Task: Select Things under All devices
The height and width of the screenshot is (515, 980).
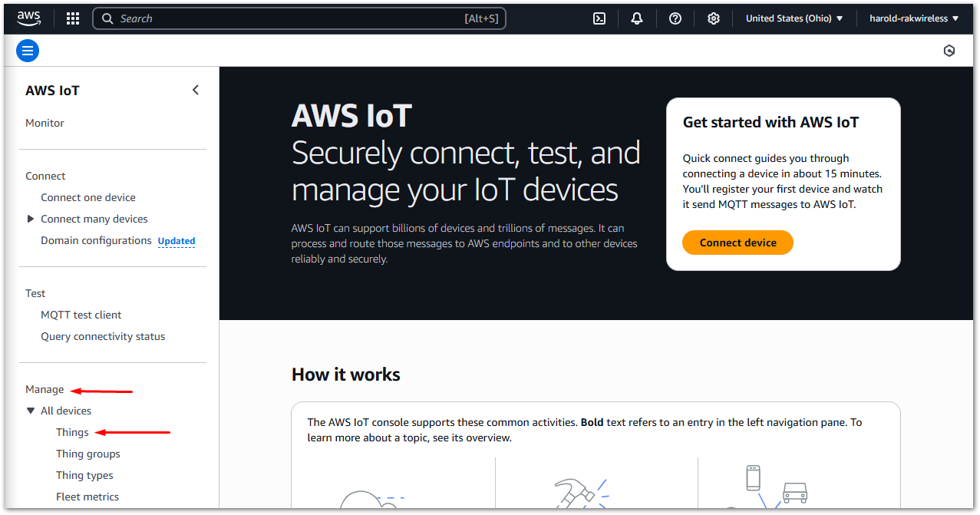Action: point(72,431)
